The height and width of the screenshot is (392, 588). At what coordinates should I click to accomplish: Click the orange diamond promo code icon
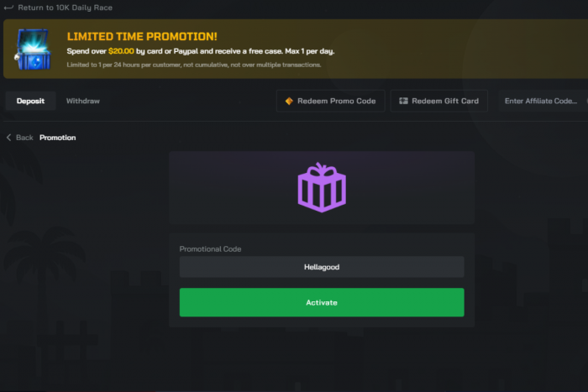point(289,101)
